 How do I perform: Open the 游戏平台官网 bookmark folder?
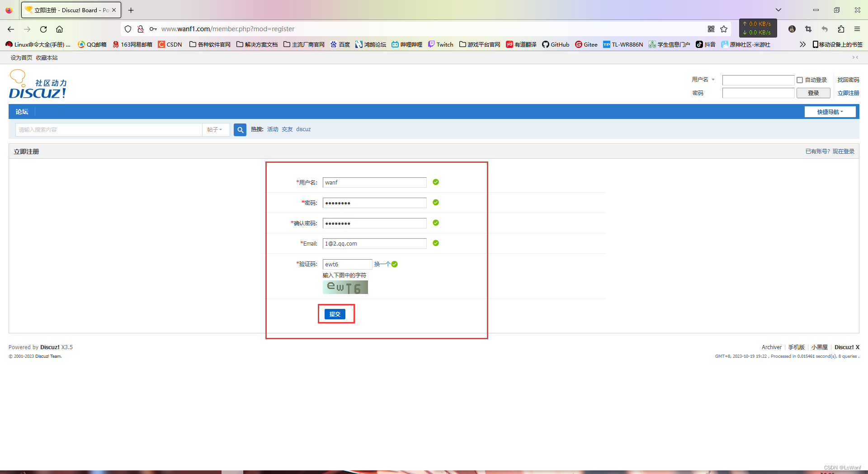point(480,44)
